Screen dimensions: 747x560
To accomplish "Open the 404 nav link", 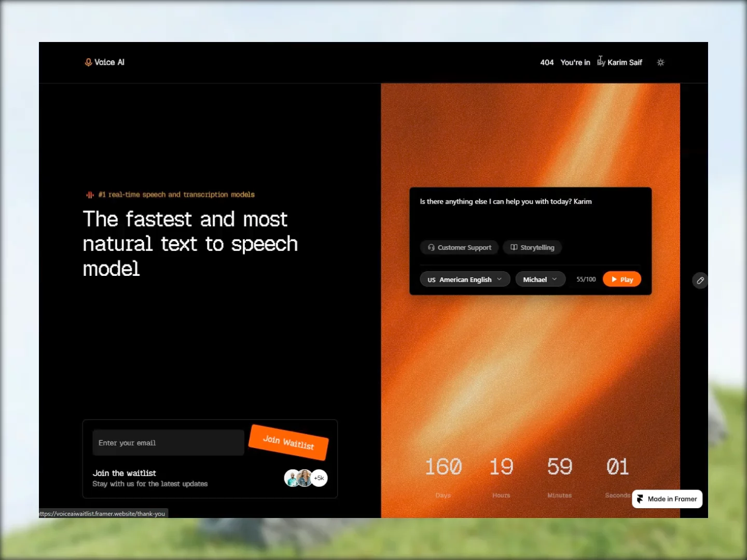I will tap(547, 62).
